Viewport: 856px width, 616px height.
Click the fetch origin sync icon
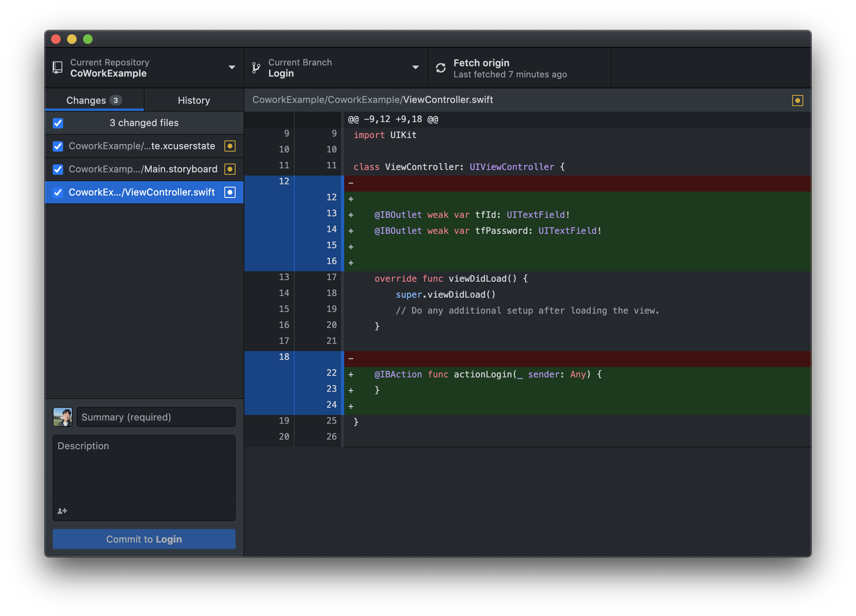(441, 68)
